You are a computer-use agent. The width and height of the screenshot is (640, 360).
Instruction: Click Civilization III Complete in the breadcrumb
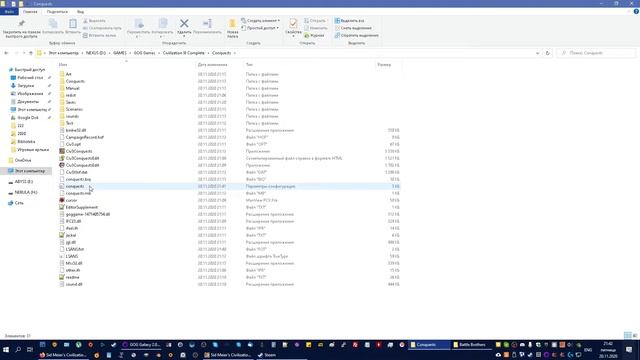(x=184, y=53)
